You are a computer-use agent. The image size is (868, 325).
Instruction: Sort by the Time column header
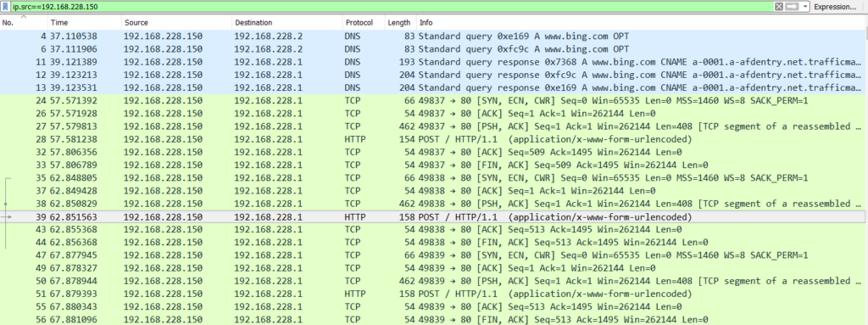pos(84,23)
